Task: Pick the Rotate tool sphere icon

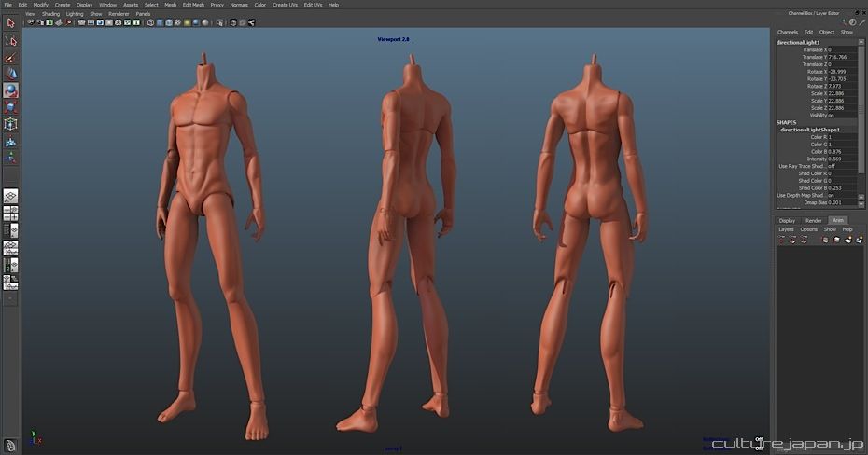Action: click(x=10, y=90)
